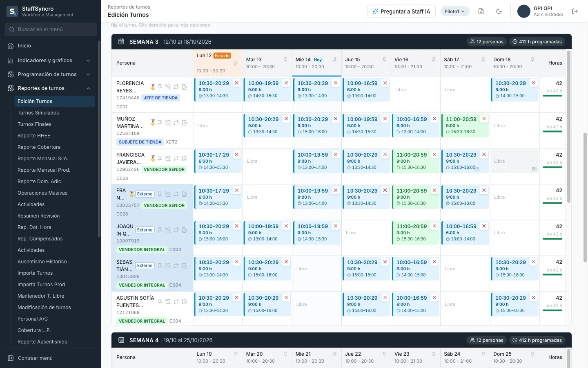Viewport: 588px width, 368px height.
Task: Click the SEMANA 3 table vertical scrollbar
Action: [x=569, y=127]
